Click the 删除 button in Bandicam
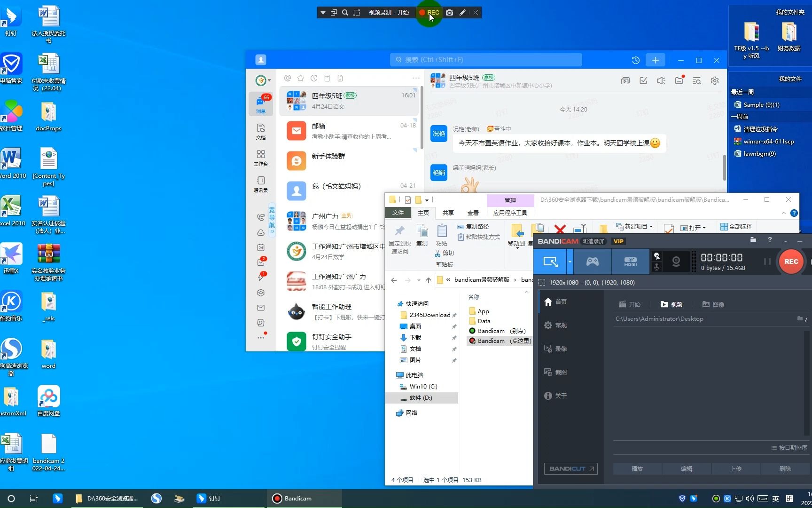Screen dimensions: 812x508 [x=785, y=469]
